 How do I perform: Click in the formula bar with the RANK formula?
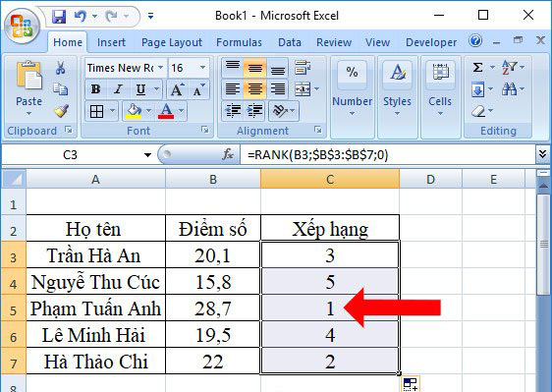(387, 154)
